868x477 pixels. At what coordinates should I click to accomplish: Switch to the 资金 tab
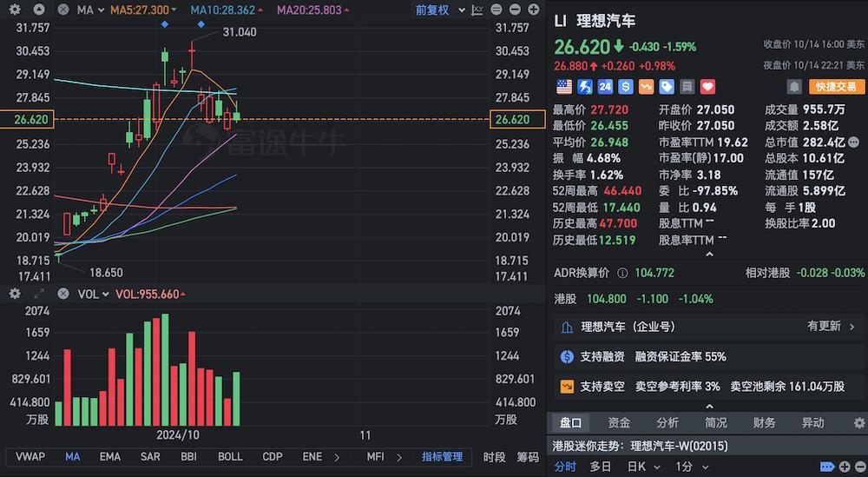coord(619,422)
